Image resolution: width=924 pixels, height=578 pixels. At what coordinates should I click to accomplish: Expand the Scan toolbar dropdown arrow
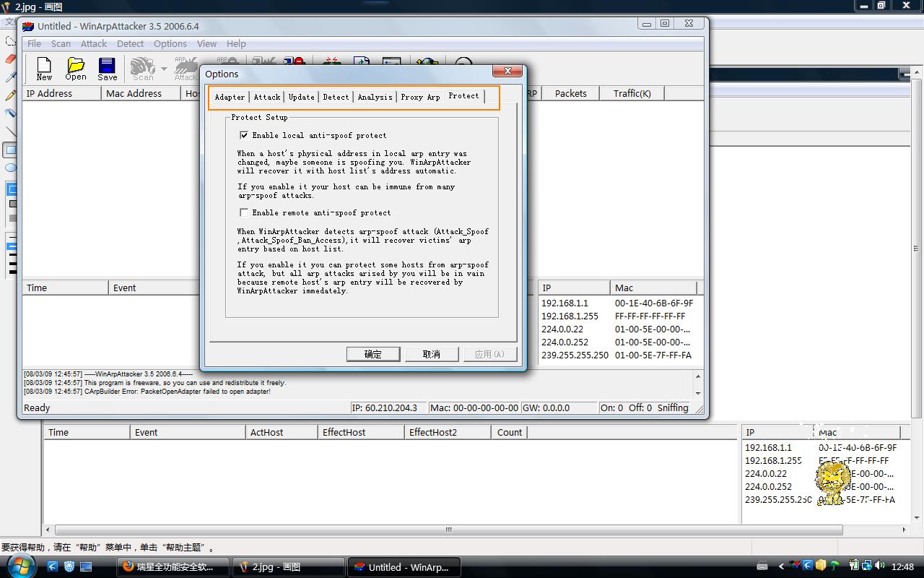[164, 69]
